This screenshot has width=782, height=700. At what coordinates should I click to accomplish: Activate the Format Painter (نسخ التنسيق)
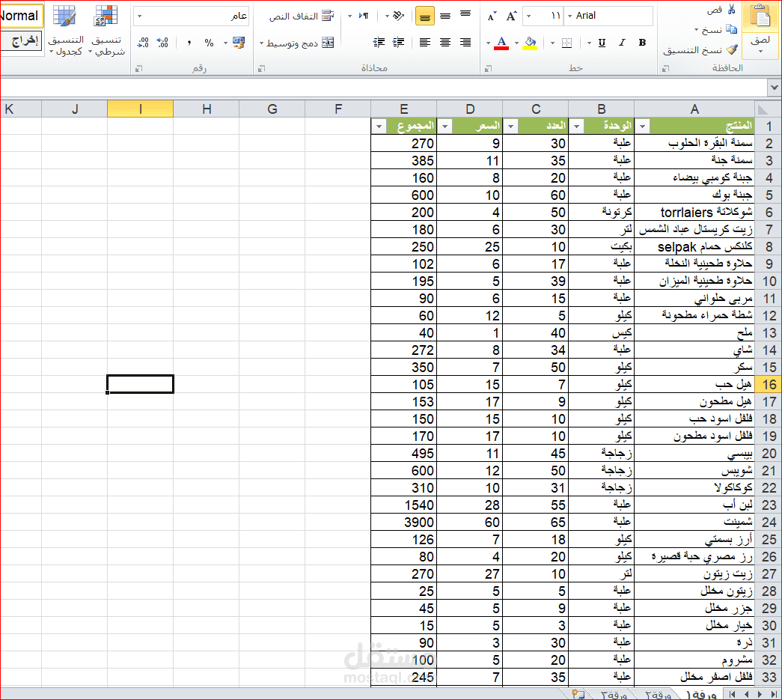pyautogui.click(x=700, y=50)
